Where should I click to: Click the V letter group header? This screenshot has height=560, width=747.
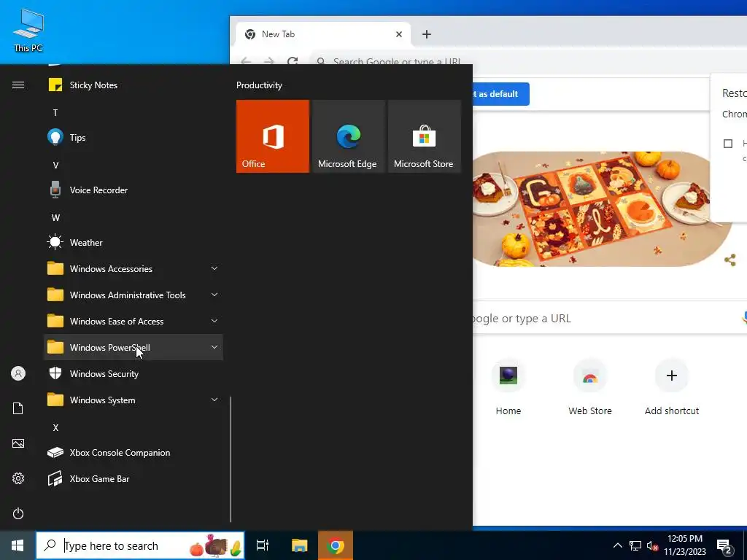(55, 166)
